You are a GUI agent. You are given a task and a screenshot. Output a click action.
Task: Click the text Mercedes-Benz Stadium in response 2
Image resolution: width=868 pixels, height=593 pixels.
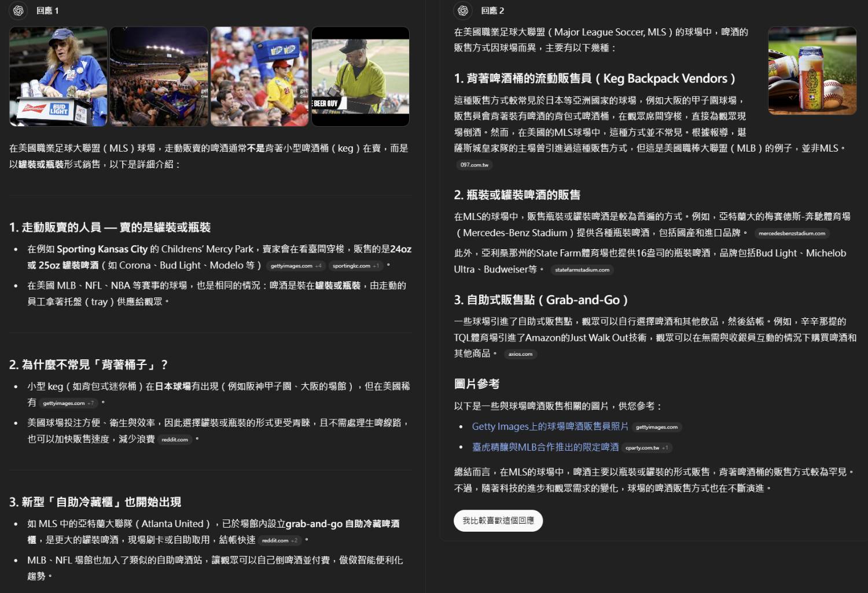click(515, 233)
